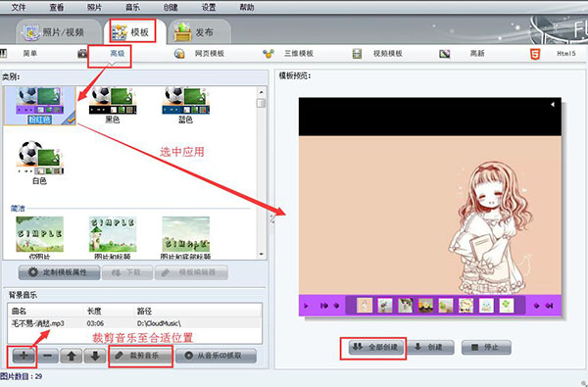Viewport: 588px width, 387px height.
Task: Switch to the 照片/视频 tab
Action: point(58,32)
